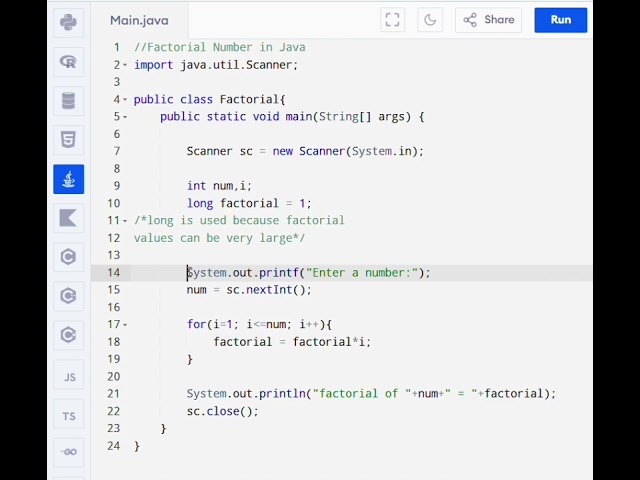Click the "int num,i;" declaration
The width and height of the screenshot is (640, 480).
coord(219,186)
